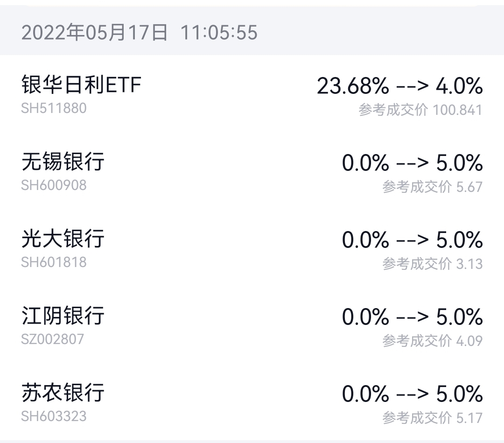Click the stock code SH600908
This screenshot has height=443, width=504.
(x=54, y=185)
